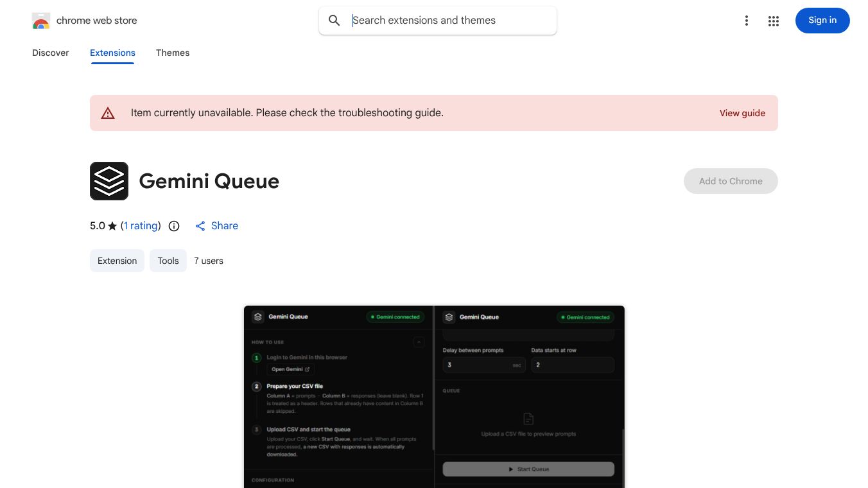This screenshot has width=868, height=488.
Task: Click the chrome web store title text
Action: (x=97, y=21)
